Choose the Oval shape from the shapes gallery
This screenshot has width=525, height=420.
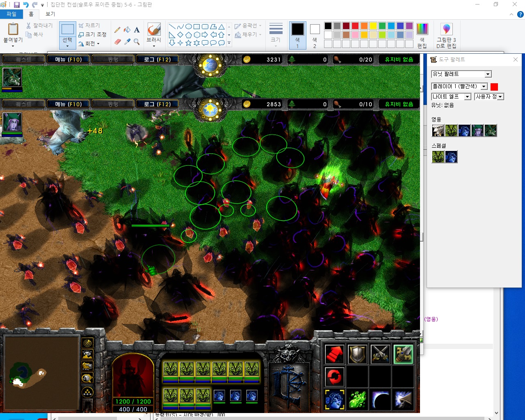point(188,27)
